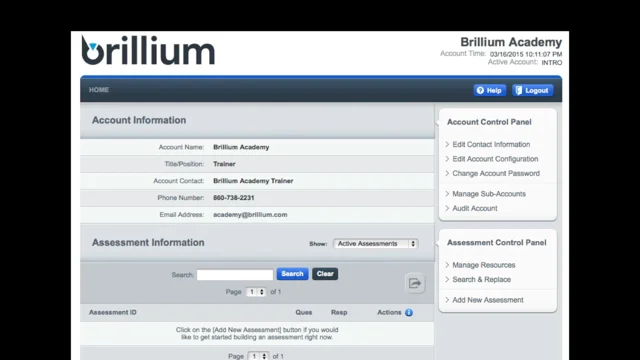Go to HOME in the navigation bar
This screenshot has width=640, height=360.
[99, 90]
